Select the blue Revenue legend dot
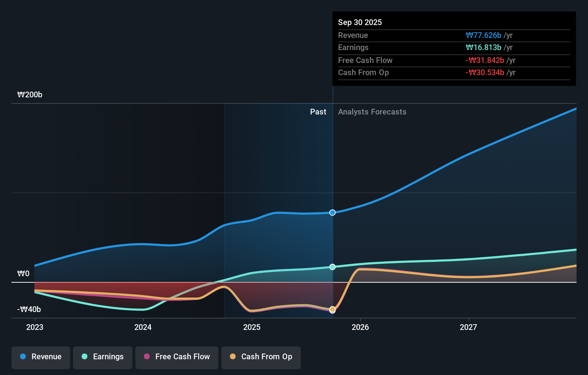This screenshot has height=375, width=588. pyautogui.click(x=23, y=357)
